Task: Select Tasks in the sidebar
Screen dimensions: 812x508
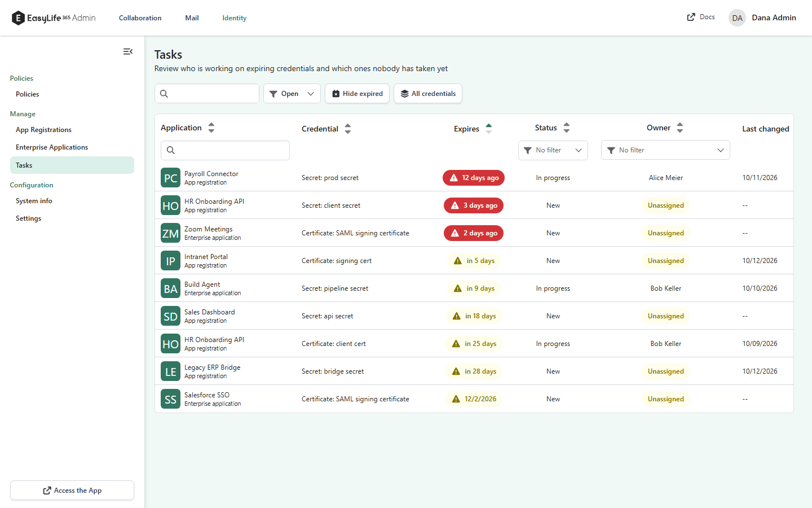Action: 72,165
